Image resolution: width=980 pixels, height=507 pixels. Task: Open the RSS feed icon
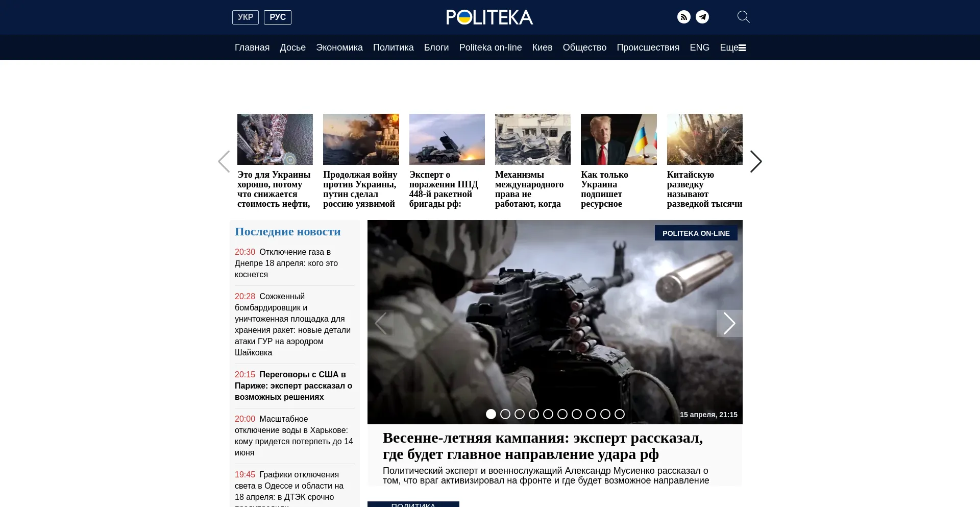point(683,17)
